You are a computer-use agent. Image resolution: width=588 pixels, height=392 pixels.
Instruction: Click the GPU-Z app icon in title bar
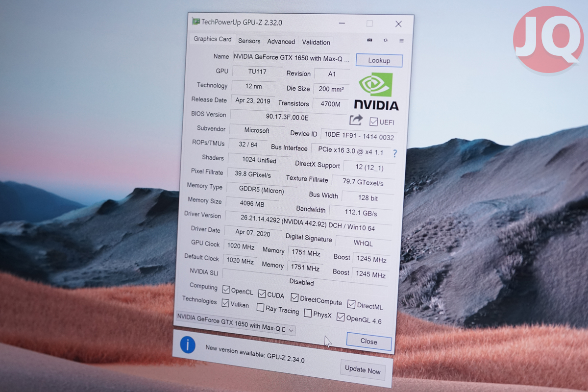196,22
